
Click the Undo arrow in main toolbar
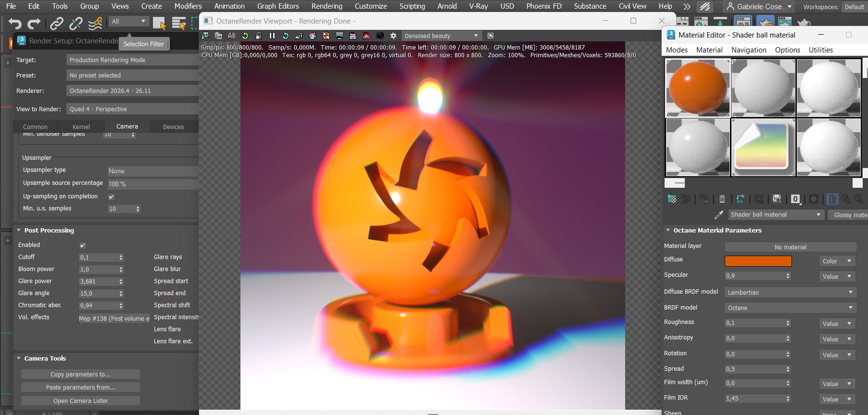point(15,23)
